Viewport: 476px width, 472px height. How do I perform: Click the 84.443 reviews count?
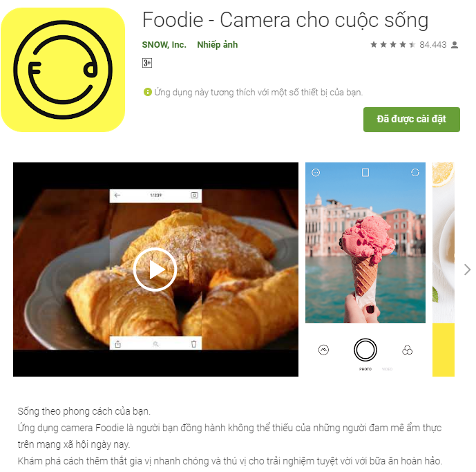click(x=433, y=45)
